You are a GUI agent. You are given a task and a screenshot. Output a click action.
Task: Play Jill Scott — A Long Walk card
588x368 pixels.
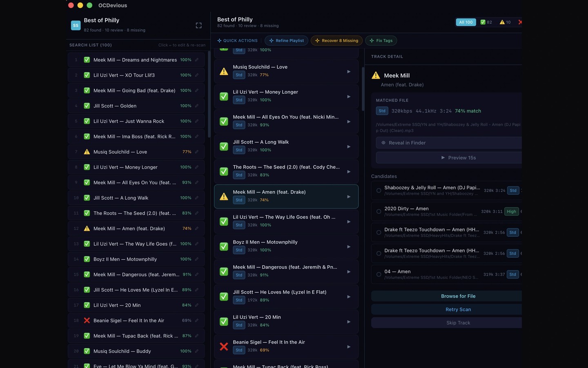point(349,146)
